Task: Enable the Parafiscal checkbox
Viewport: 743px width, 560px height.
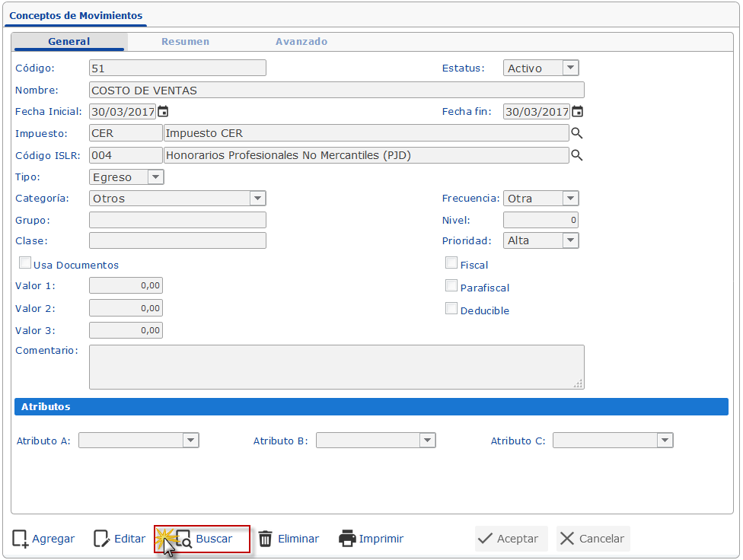Action: point(451,285)
